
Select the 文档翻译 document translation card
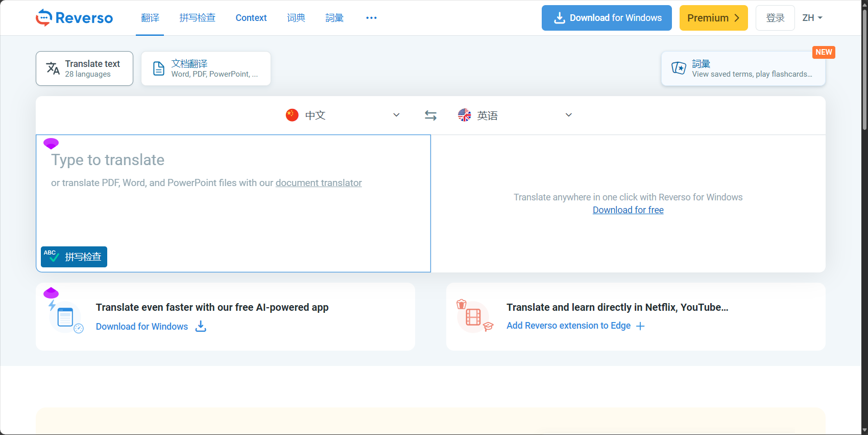point(206,68)
